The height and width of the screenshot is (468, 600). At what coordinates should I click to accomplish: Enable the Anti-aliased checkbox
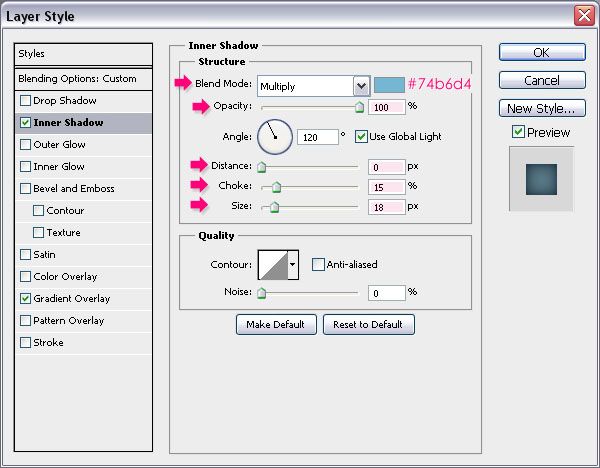(318, 265)
